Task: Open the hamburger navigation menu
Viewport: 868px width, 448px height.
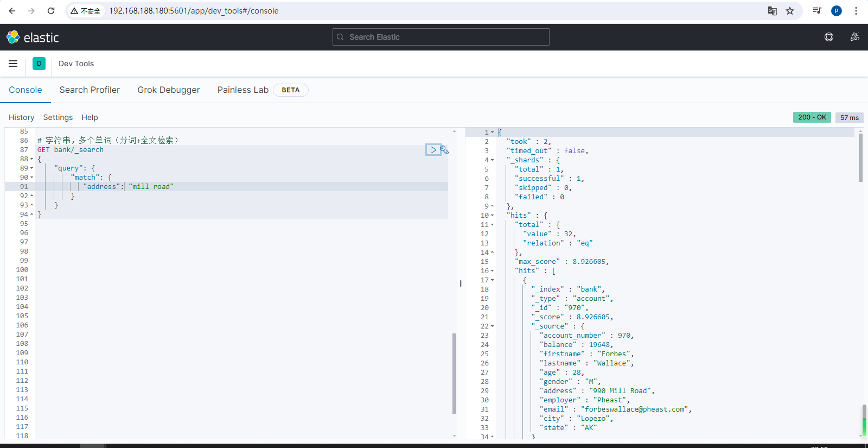Action: click(x=13, y=64)
